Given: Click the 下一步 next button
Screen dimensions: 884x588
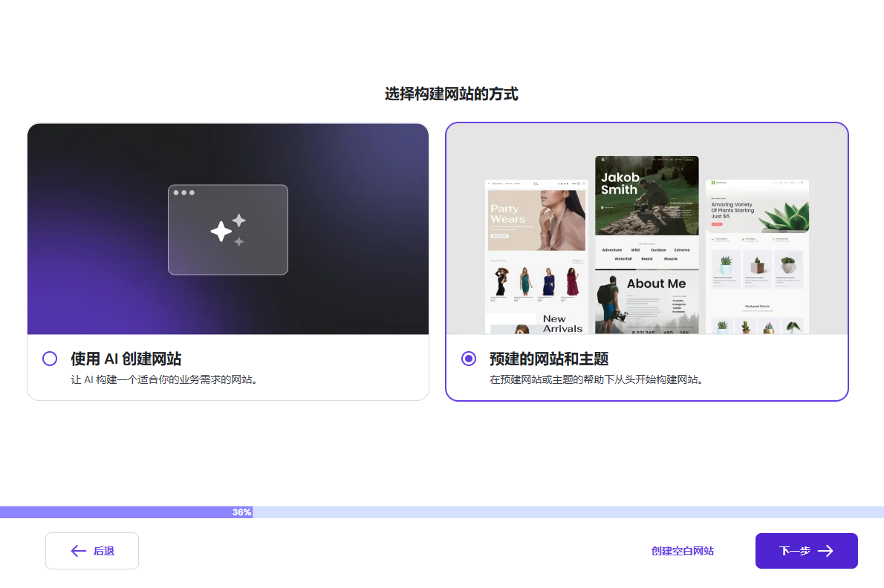Looking at the screenshot, I should click(x=806, y=551).
